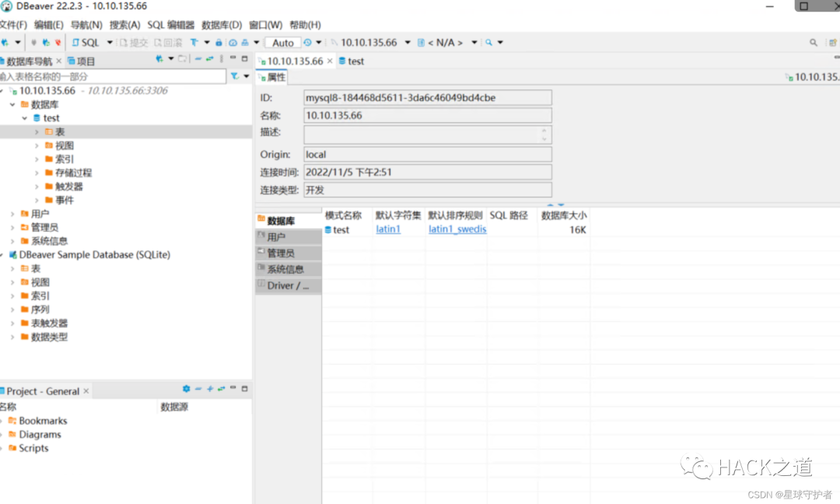Click the transaction log clock icon
The width and height of the screenshot is (840, 504).
tap(307, 42)
